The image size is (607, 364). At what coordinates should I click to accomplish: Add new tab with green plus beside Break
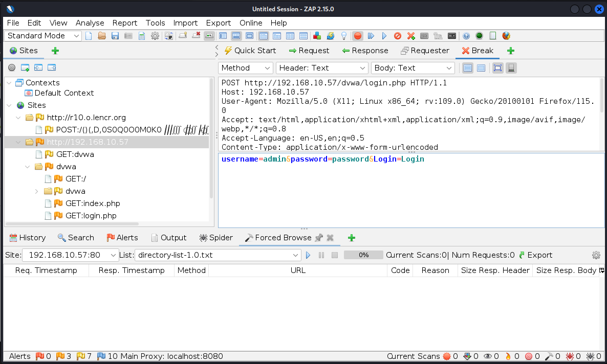tap(511, 51)
